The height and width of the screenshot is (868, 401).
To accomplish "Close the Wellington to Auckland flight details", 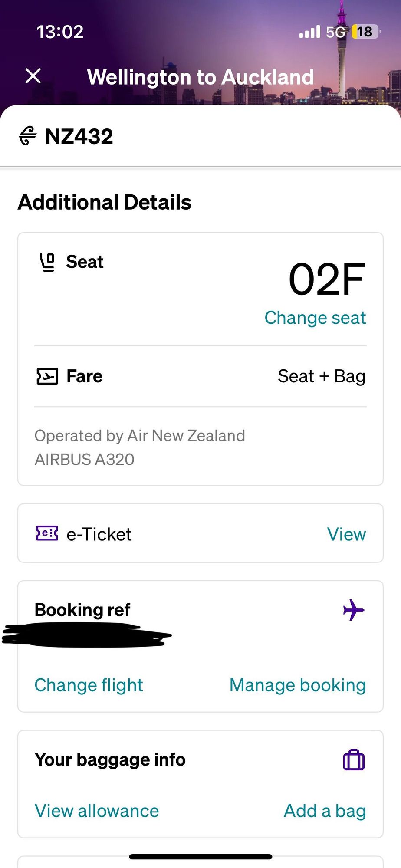I will point(33,76).
